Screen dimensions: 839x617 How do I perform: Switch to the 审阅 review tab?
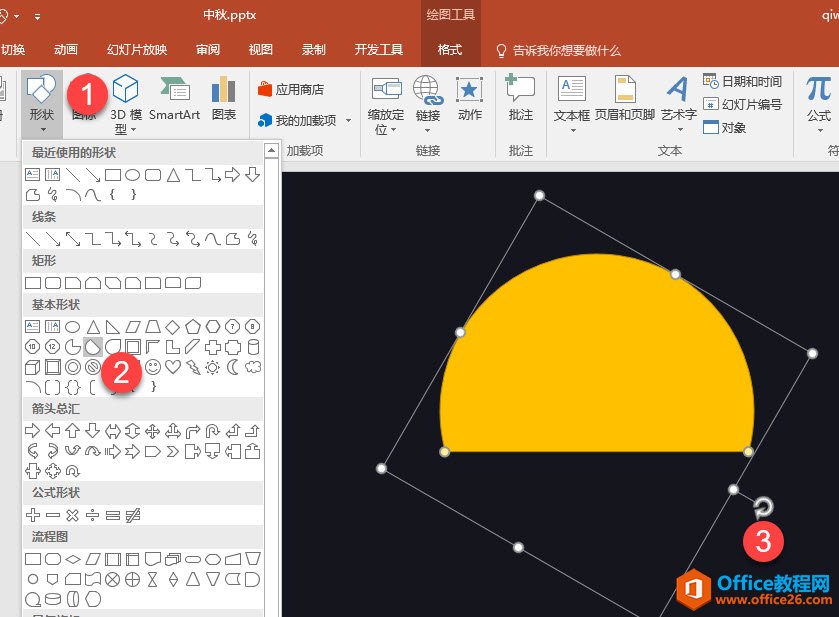click(x=208, y=50)
